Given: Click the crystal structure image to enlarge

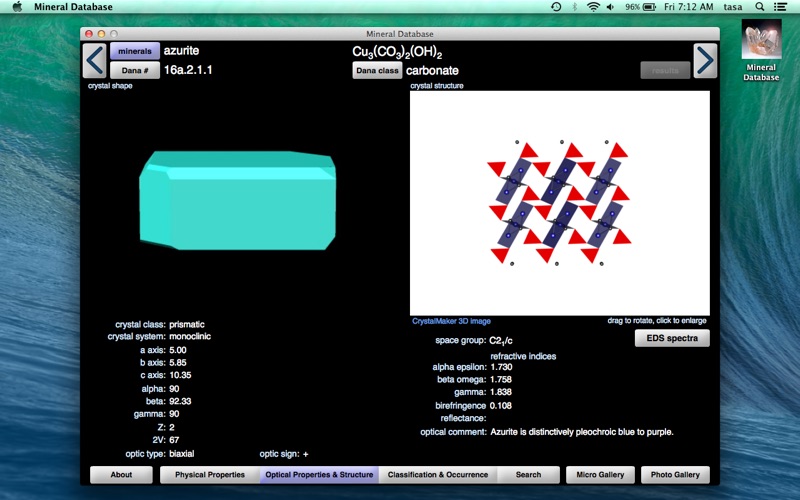Looking at the screenshot, I should pyautogui.click(x=560, y=203).
